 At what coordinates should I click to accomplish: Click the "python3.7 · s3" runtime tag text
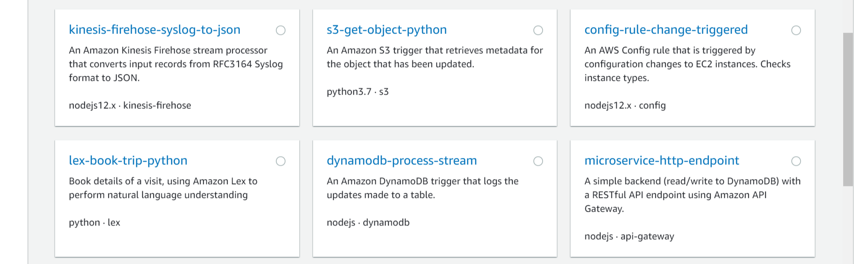point(358,92)
